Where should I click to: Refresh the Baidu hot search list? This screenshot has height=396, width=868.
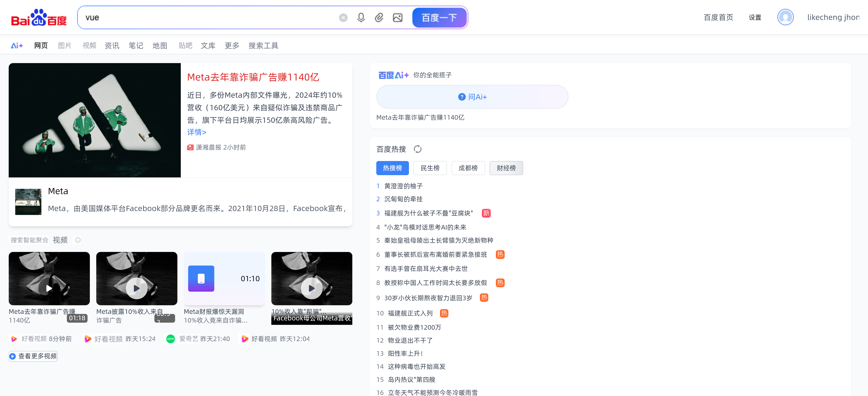pos(417,149)
